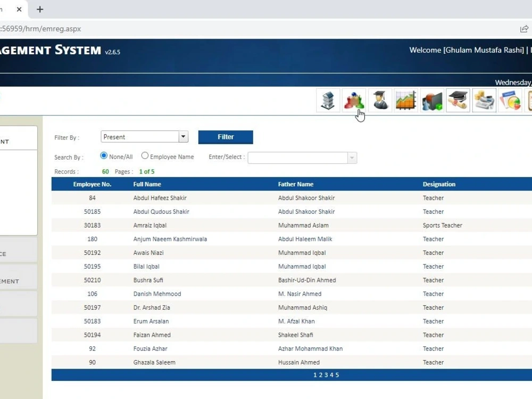The width and height of the screenshot is (532, 399).
Task: Click the '1 of 5' pages indicator
Action: click(x=147, y=172)
